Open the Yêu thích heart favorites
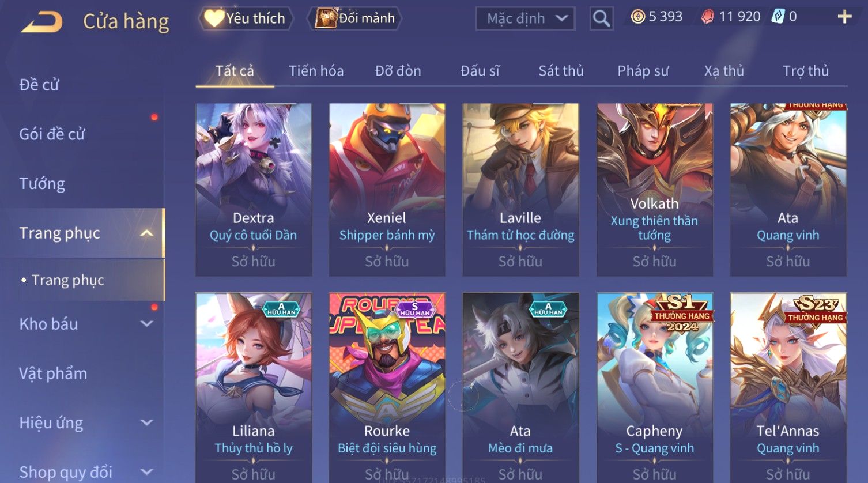Image resolution: width=868 pixels, height=483 pixels. click(x=246, y=18)
